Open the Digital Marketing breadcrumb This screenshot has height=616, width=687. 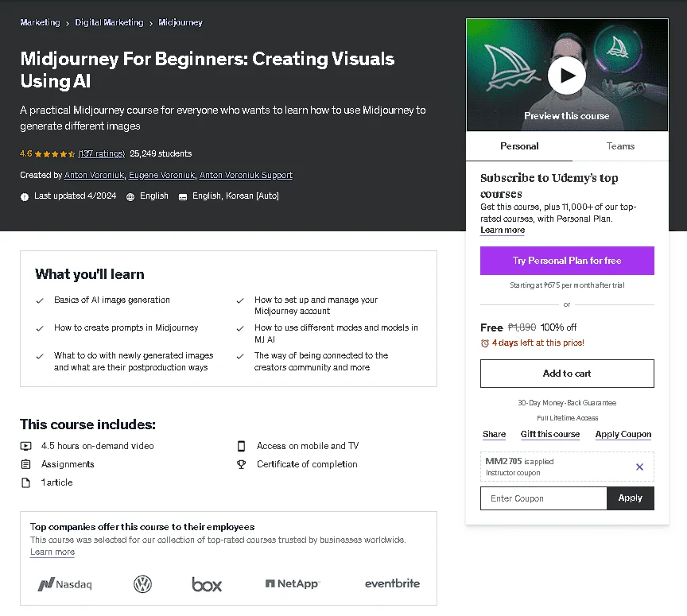coord(109,22)
